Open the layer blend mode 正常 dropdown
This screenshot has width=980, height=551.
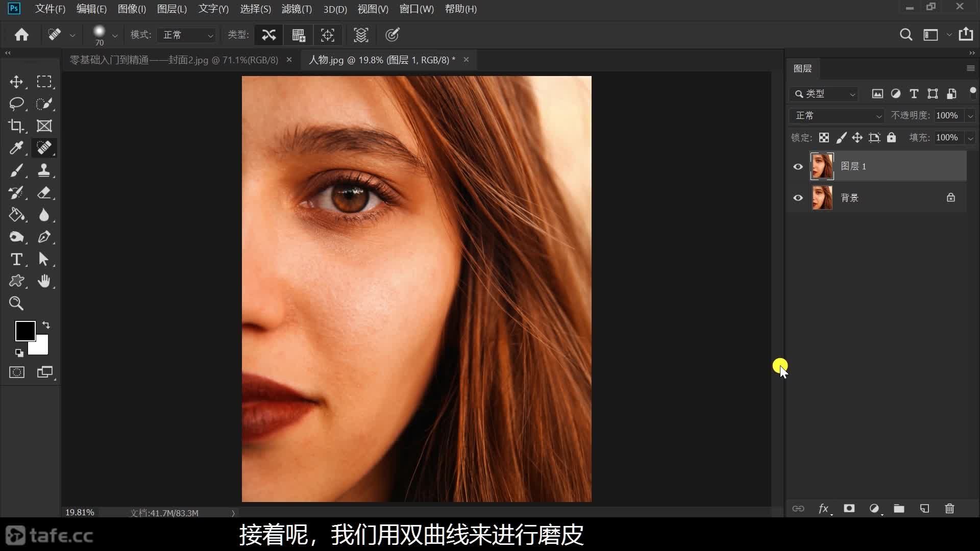[x=837, y=116]
